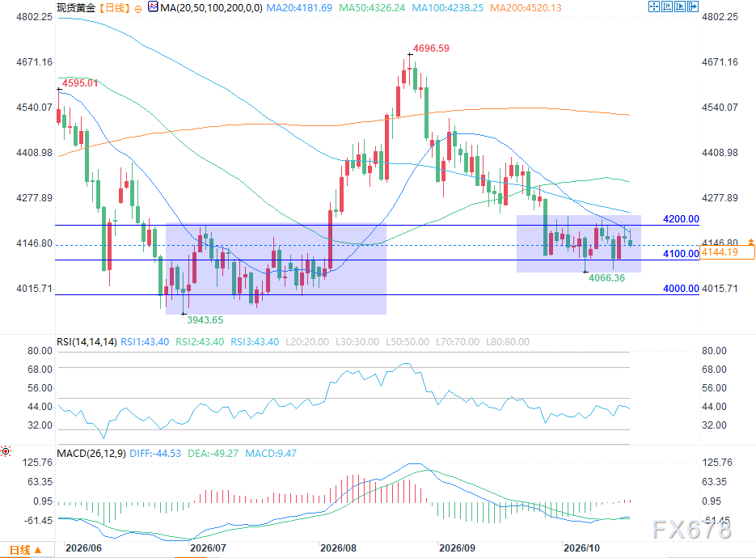The height and width of the screenshot is (558, 756).
Task: Click the export arrow icon at top right
Action: [x=693, y=6]
